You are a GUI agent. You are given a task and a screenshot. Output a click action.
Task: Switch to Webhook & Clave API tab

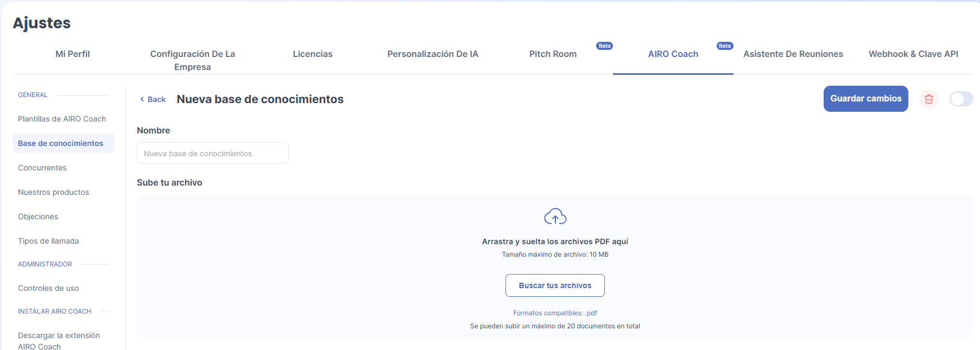coord(913,54)
